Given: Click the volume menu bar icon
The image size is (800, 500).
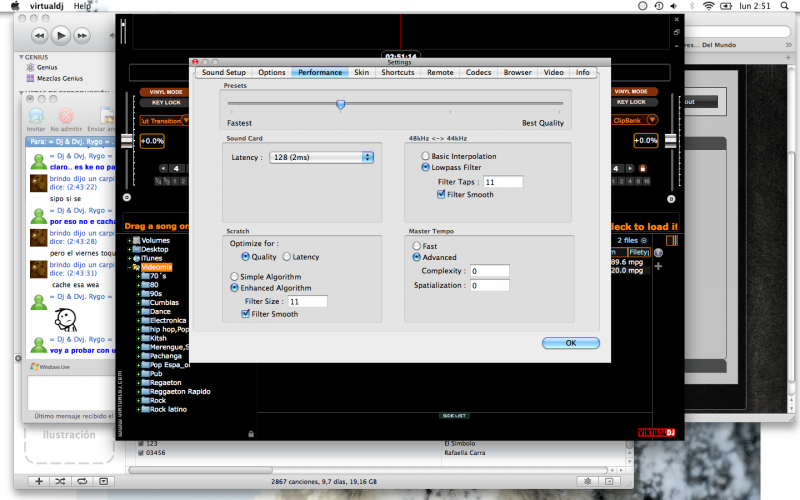Looking at the screenshot, I should pos(674,6).
